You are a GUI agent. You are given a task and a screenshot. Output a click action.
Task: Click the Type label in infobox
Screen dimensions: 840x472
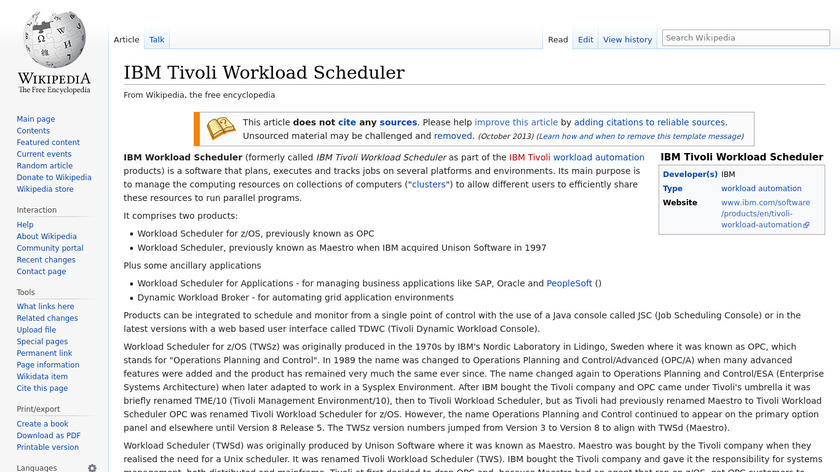(x=672, y=189)
